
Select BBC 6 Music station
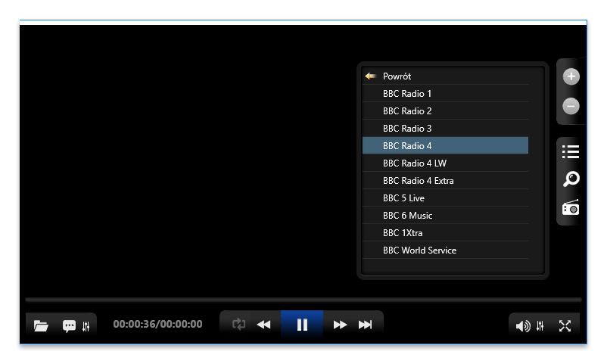pyautogui.click(x=445, y=216)
